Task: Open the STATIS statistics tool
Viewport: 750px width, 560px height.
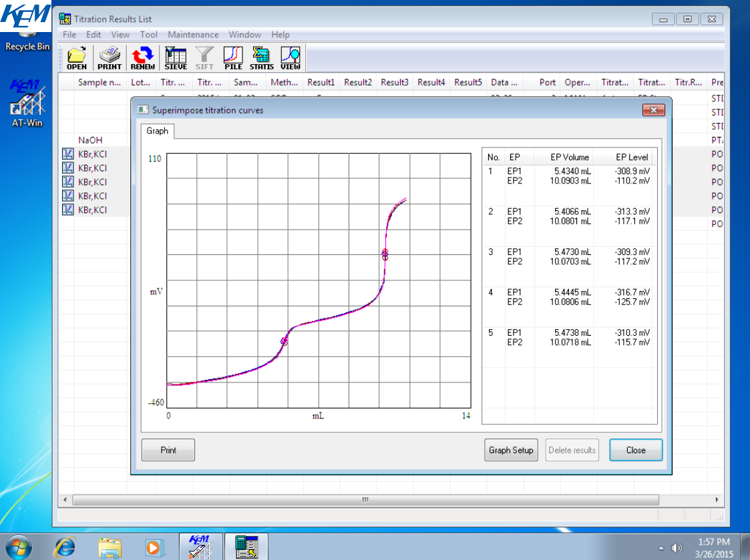Action: coord(262,58)
